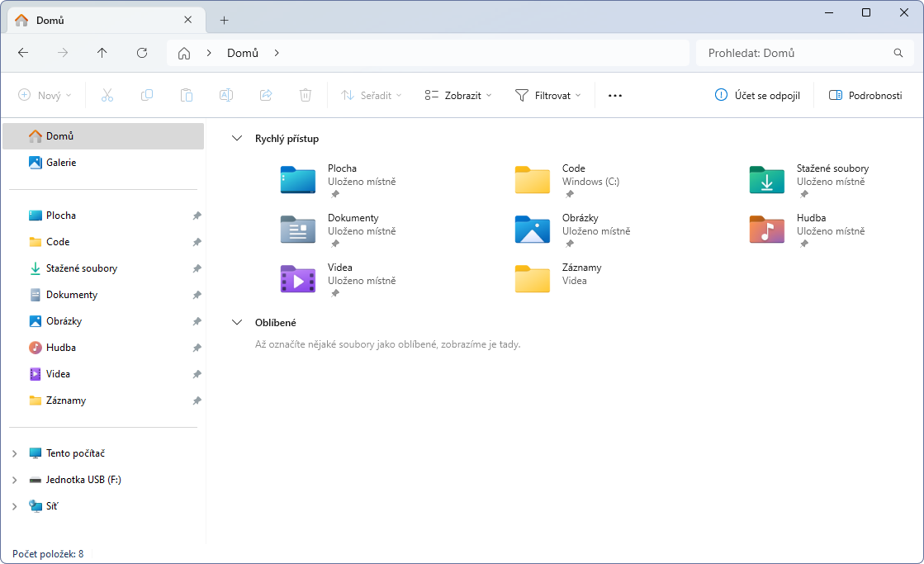Click the Delete (trash) icon

305,95
